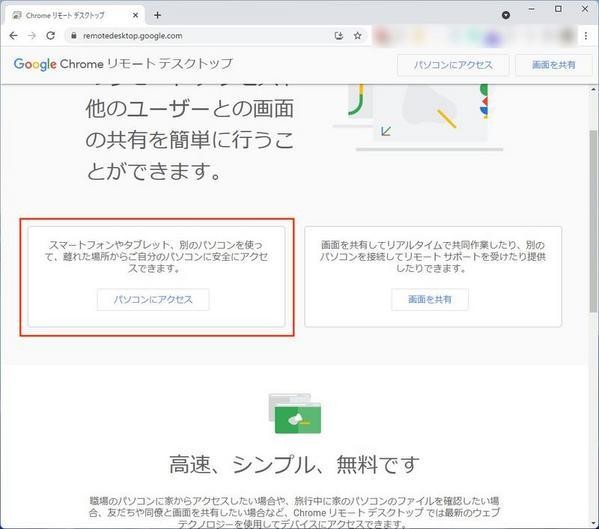This screenshot has width=599, height=529.
Task: Click the install app icon in address bar
Action: [338, 36]
